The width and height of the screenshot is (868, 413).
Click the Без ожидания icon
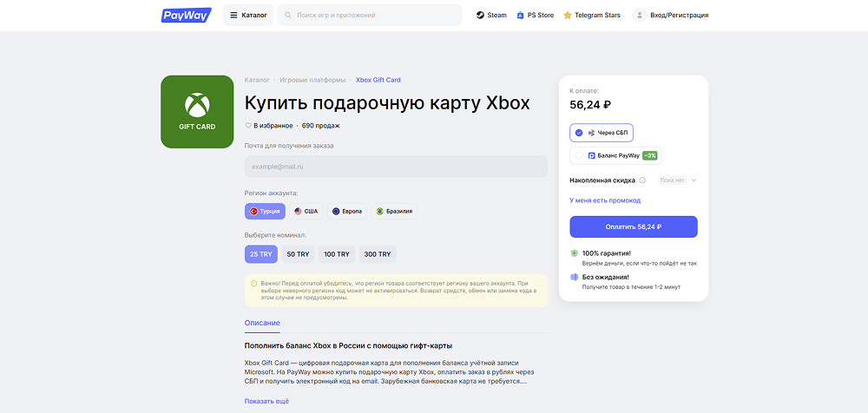(x=574, y=277)
